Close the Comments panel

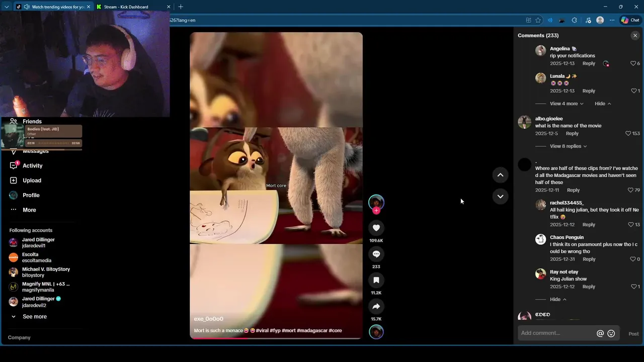(x=635, y=36)
